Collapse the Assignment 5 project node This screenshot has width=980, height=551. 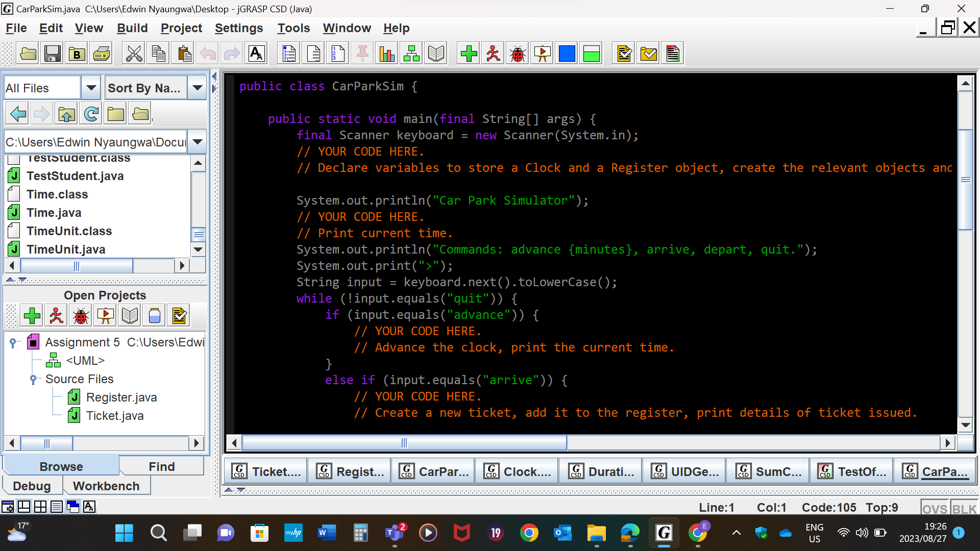pos(13,342)
